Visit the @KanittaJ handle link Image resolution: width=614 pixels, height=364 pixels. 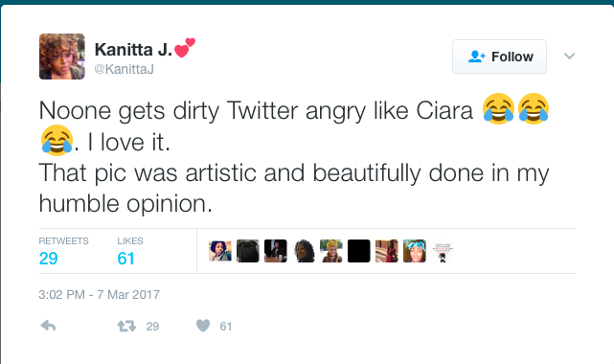pyautogui.click(x=124, y=69)
